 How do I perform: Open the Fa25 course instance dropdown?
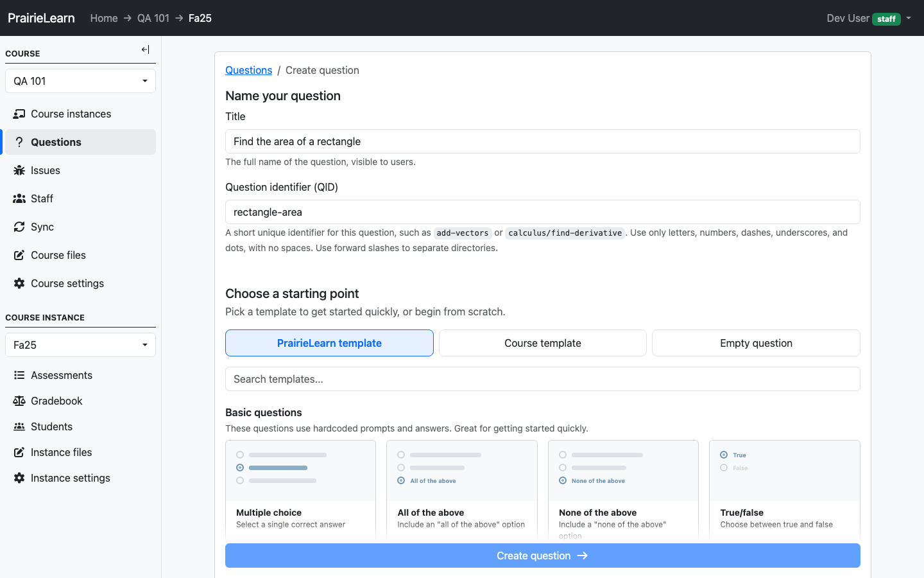point(80,345)
